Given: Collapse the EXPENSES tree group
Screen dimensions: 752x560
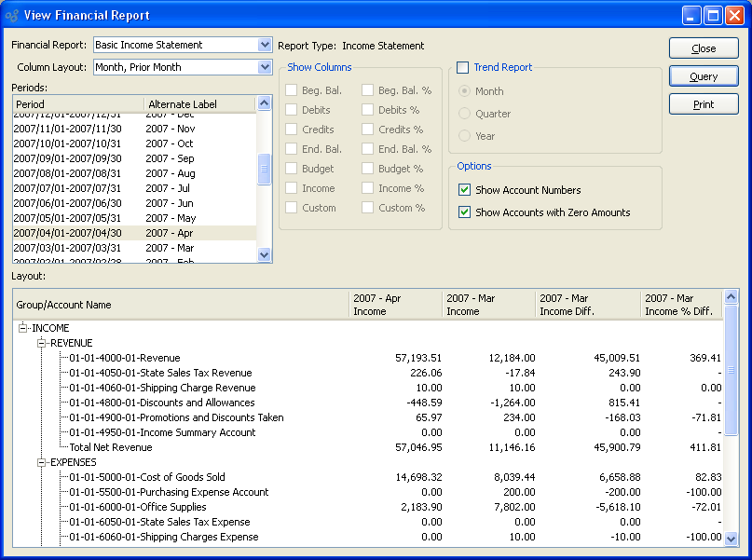Looking at the screenshot, I should click(42, 462).
